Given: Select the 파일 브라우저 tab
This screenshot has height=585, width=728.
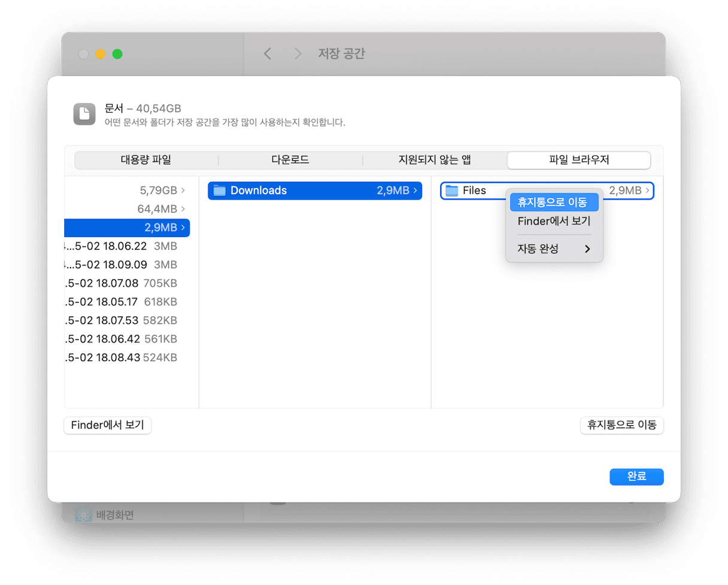Looking at the screenshot, I should point(579,160).
